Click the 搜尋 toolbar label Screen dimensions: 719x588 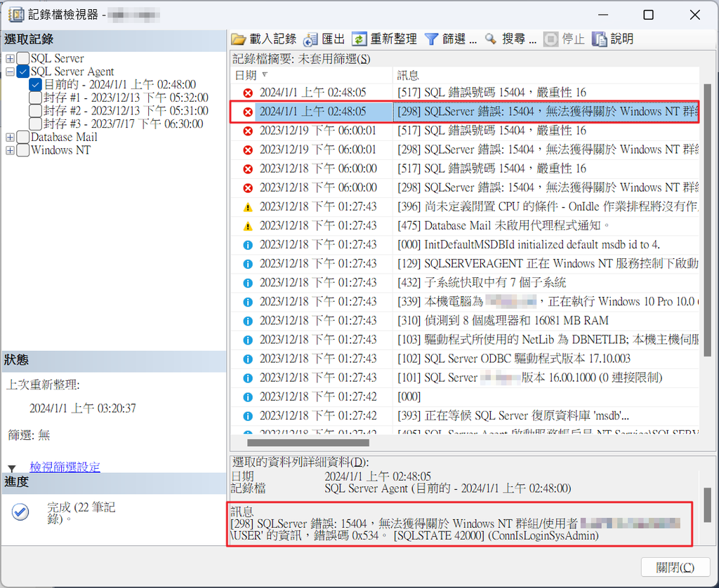(x=519, y=39)
